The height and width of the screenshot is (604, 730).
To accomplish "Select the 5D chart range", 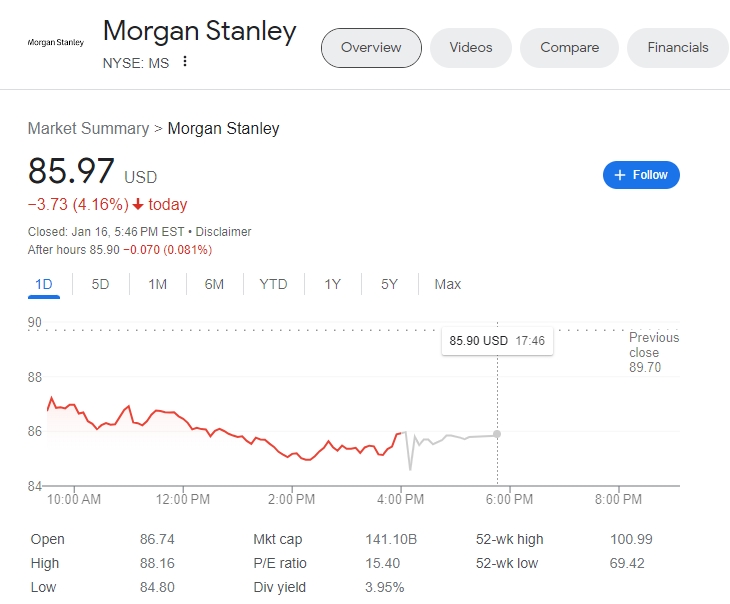I will click(100, 284).
